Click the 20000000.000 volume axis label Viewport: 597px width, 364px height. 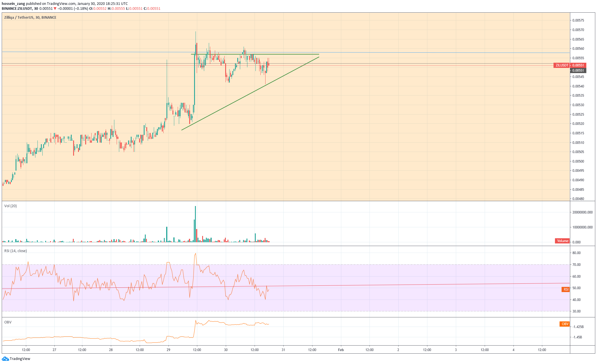click(582, 212)
